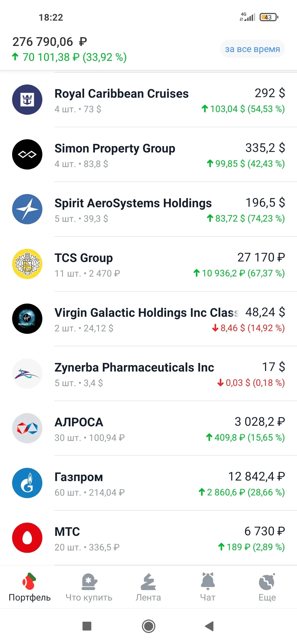Open TCS Group stock details

148,264
